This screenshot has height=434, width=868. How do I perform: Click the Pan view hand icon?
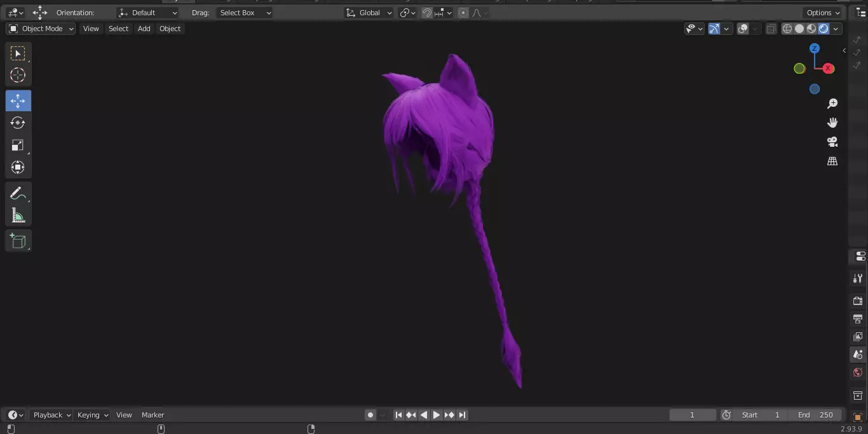pos(832,123)
